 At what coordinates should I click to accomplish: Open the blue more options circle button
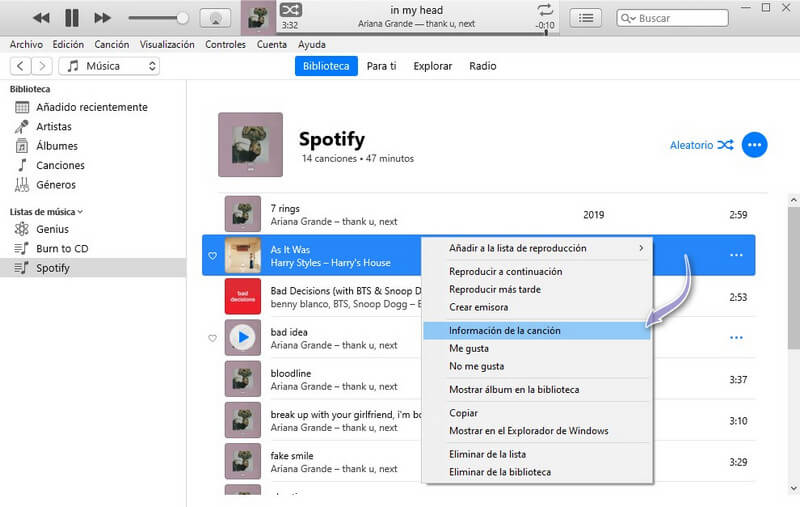755,145
